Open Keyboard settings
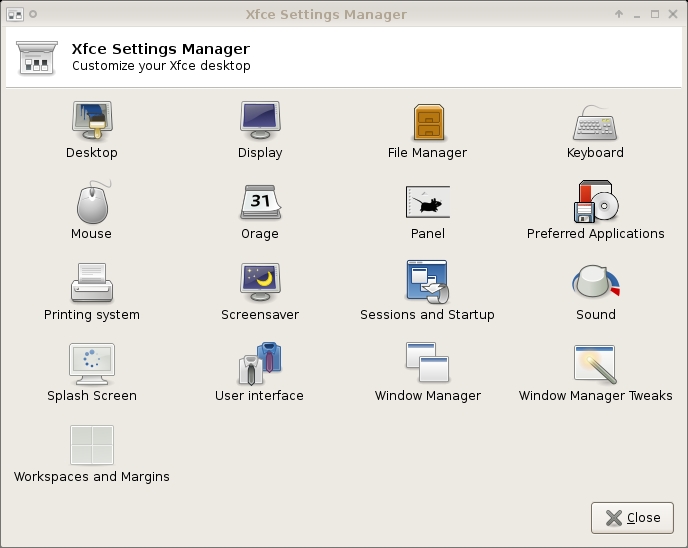The height and width of the screenshot is (548, 688). (595, 122)
